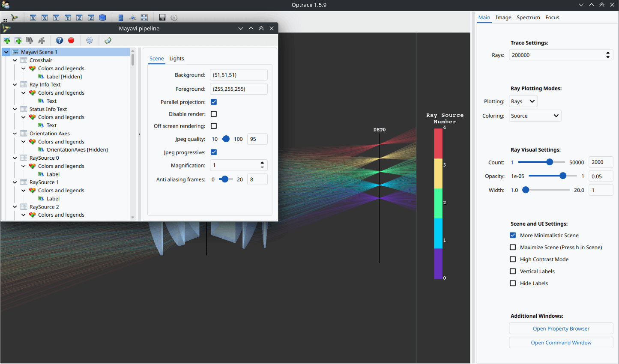This screenshot has width=619, height=364.
Task: Click the Rays count spinner arrows
Action: (x=608, y=55)
